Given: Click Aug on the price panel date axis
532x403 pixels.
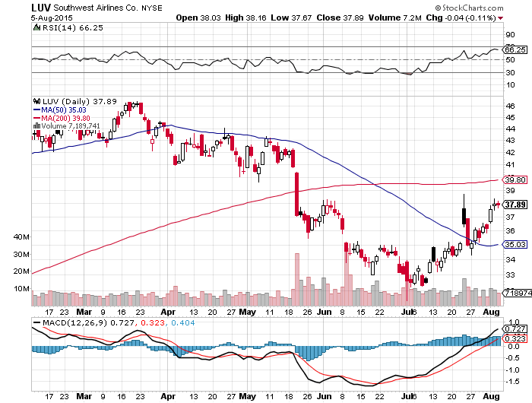Looking at the screenshot, I should (491, 312).
